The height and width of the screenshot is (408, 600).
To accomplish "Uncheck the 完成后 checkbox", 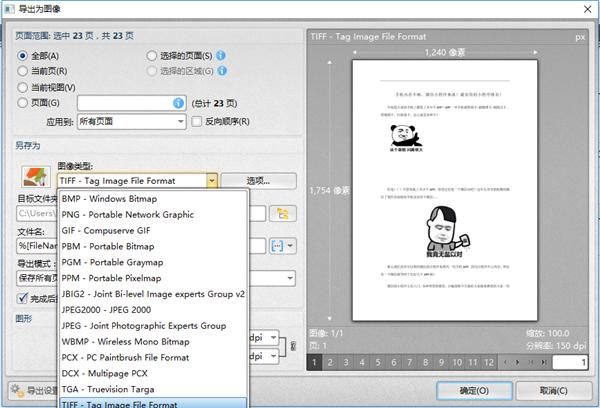I will [x=23, y=298].
